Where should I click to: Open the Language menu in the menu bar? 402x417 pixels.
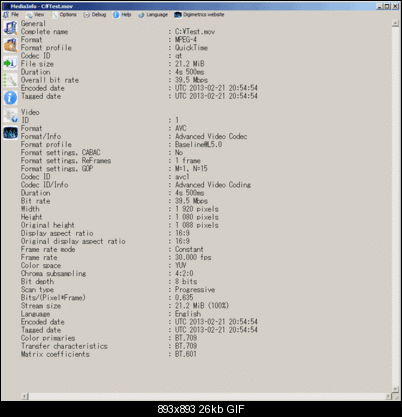153,15
